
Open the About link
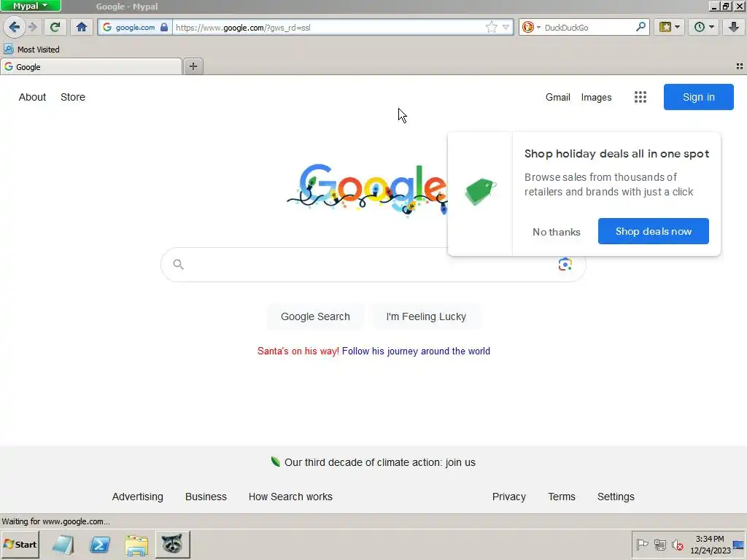32,97
